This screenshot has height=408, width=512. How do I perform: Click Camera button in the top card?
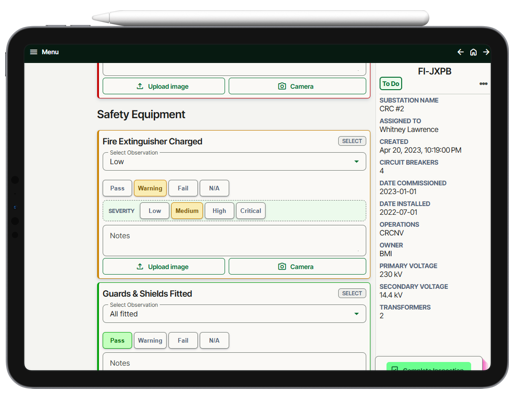click(297, 86)
